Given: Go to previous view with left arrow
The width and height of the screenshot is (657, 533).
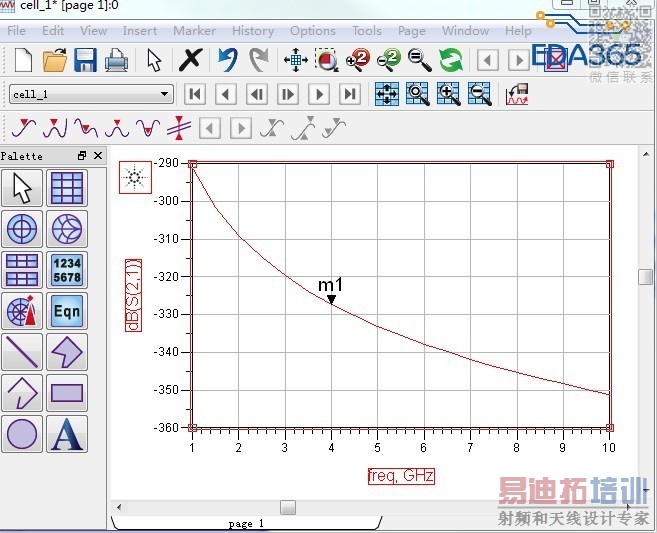Looking at the screenshot, I should tap(487, 61).
